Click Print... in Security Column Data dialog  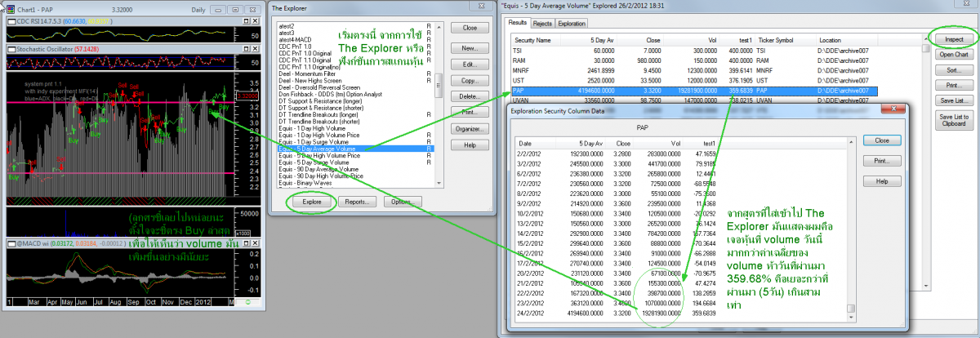pyautogui.click(x=881, y=161)
